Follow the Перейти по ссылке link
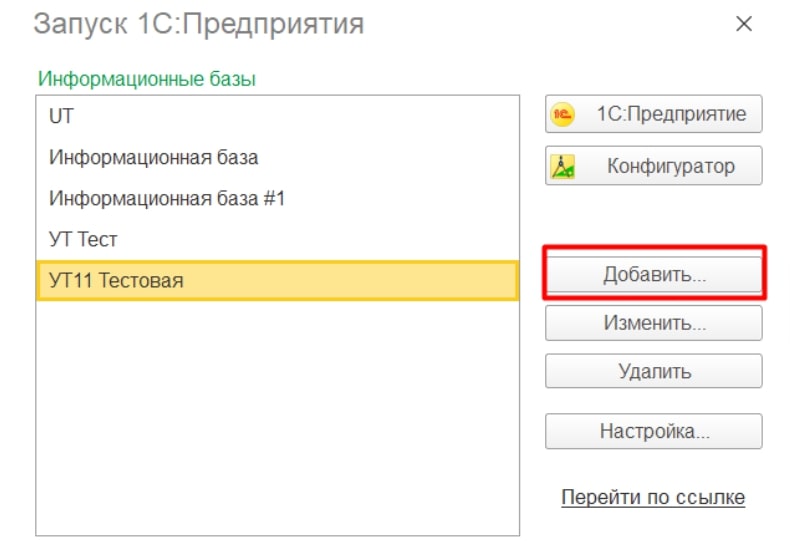Viewport: 790px width, 541px height. pyautogui.click(x=653, y=497)
